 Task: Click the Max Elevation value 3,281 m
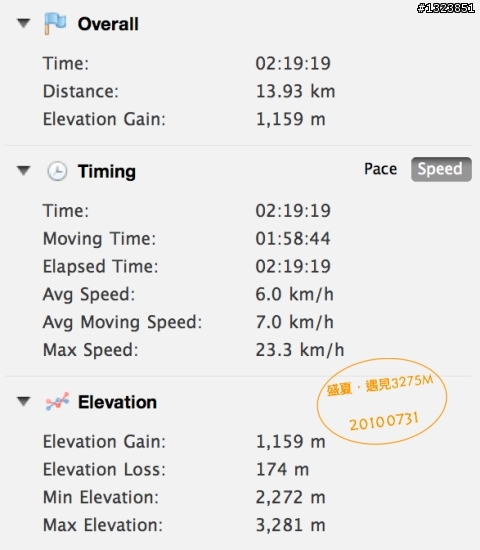(291, 525)
